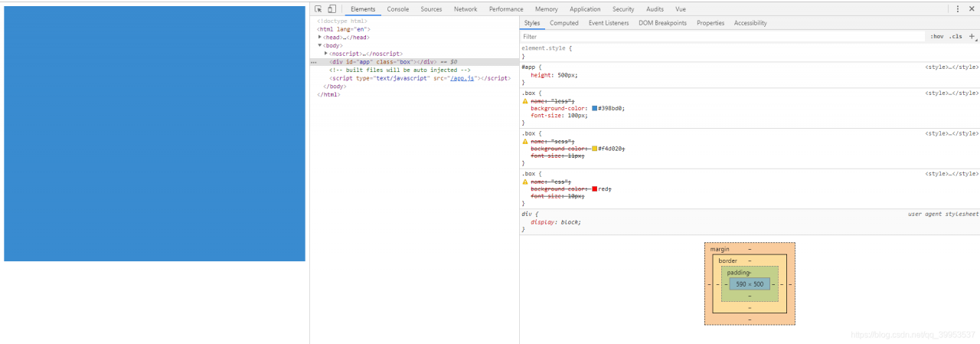
Task: Open the Vue devtools tab
Action: [x=681, y=9]
